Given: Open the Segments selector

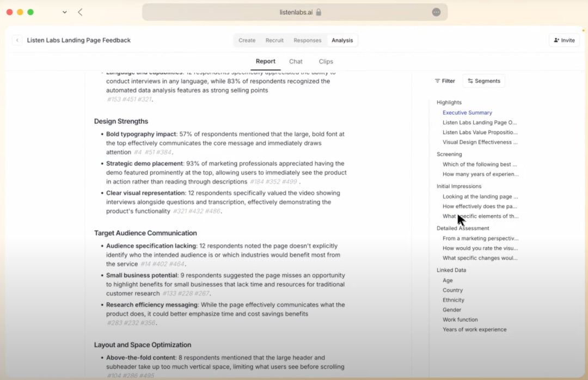Looking at the screenshot, I should 483,81.
